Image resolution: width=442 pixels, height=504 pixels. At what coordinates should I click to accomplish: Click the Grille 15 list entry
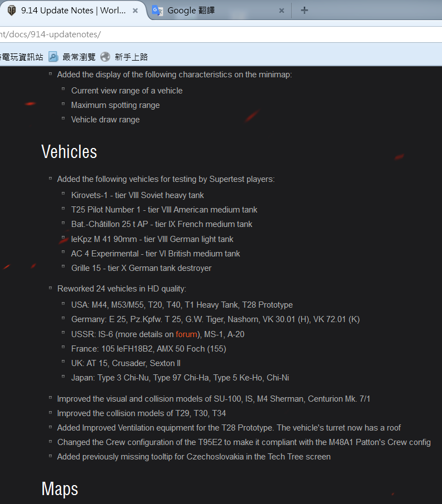[x=141, y=268]
